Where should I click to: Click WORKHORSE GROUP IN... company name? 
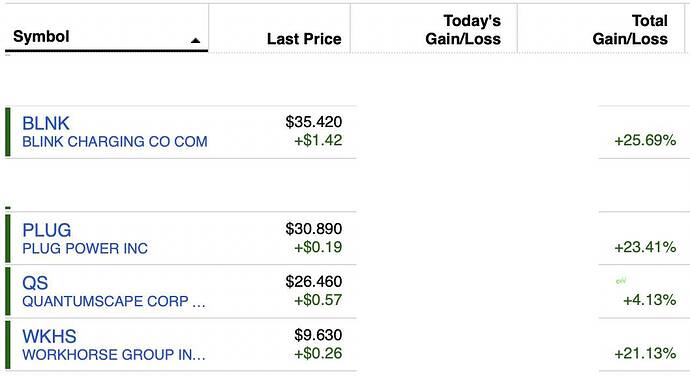(x=114, y=354)
